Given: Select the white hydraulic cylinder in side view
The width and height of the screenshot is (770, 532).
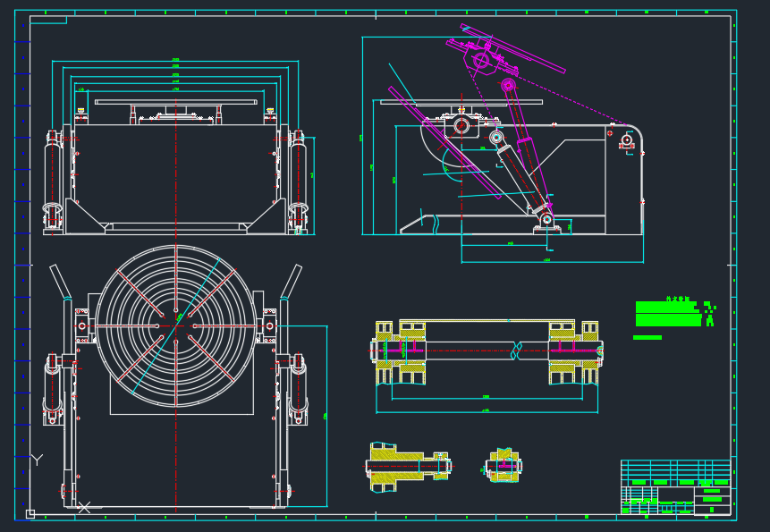Looking at the screenshot, I should click(x=520, y=176).
